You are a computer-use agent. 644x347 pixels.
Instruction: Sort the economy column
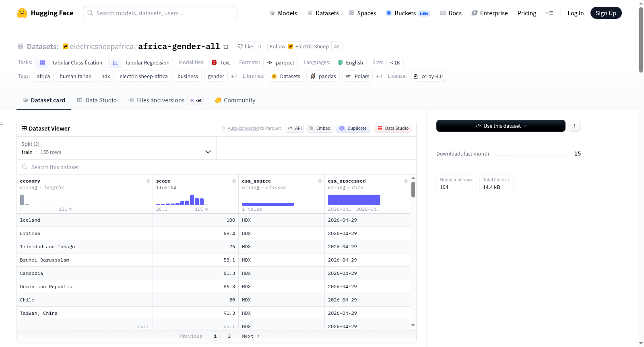(148, 181)
